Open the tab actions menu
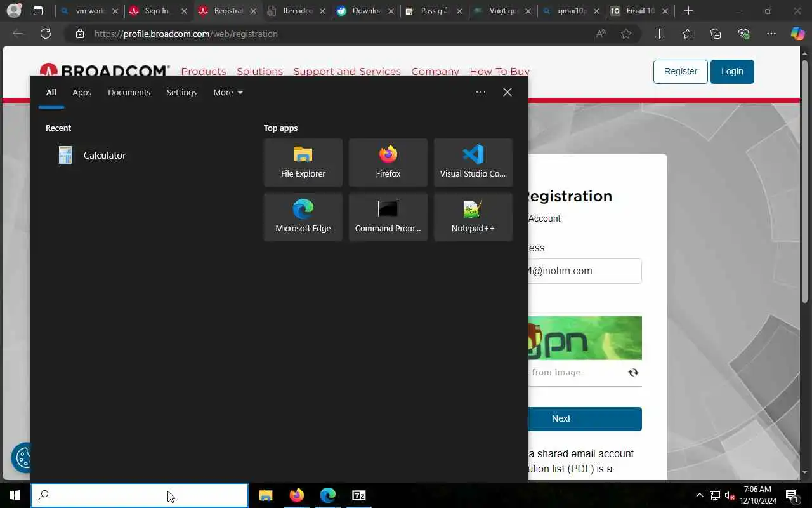812x508 pixels. click(38, 11)
